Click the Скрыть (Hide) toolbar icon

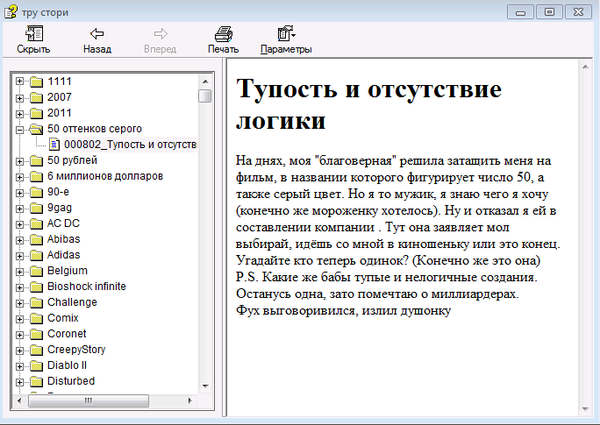tap(33, 34)
